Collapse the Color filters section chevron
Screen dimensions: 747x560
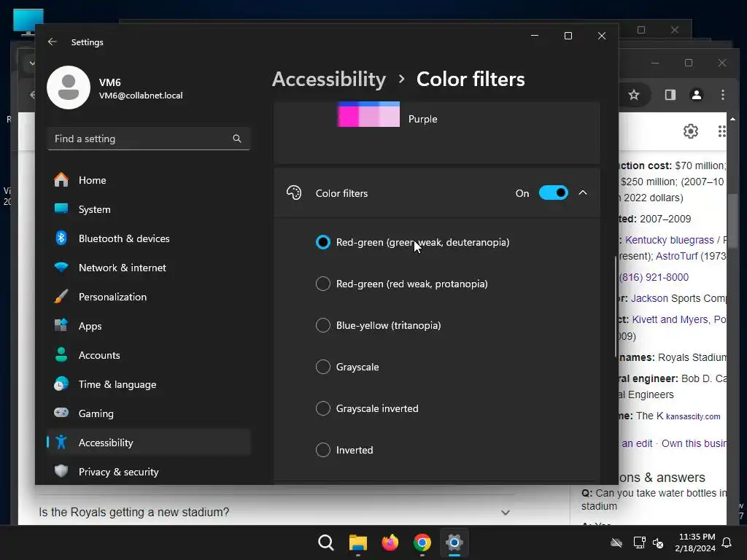(x=583, y=192)
